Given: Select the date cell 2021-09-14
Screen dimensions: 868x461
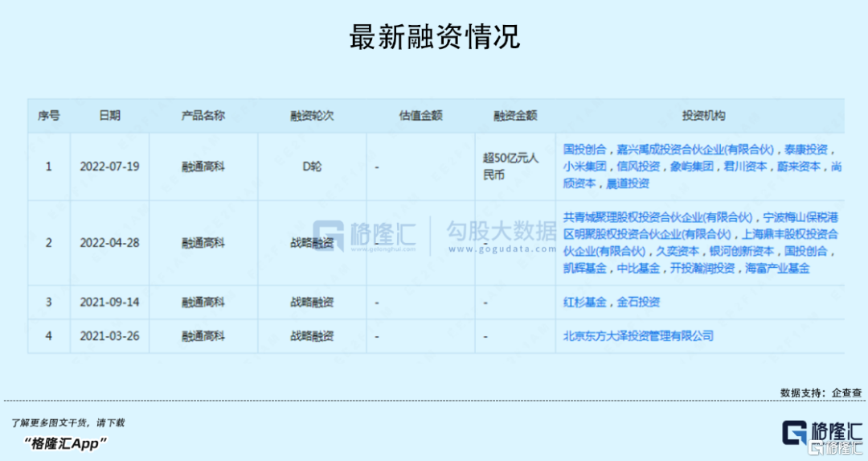Looking at the screenshot, I should [x=109, y=302].
